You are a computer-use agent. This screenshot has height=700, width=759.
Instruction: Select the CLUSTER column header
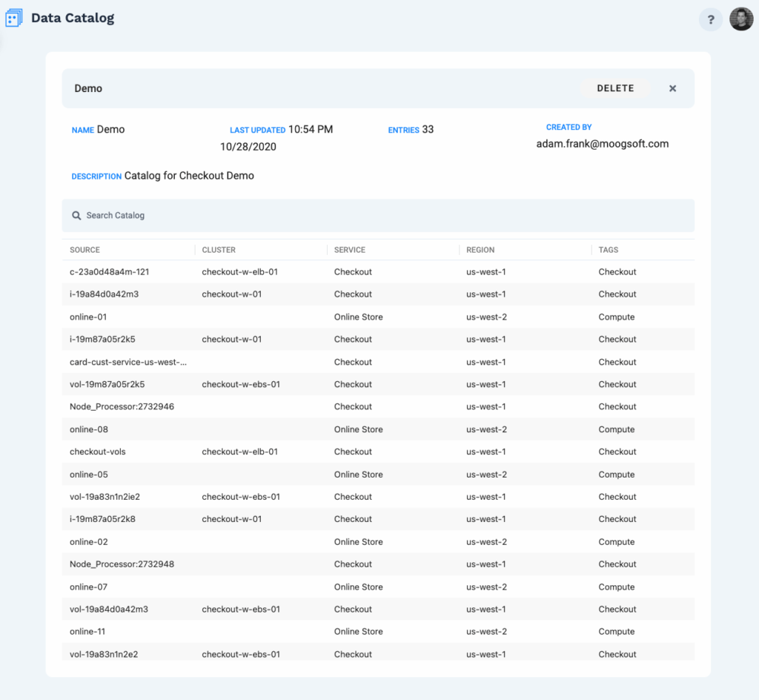pyautogui.click(x=217, y=250)
